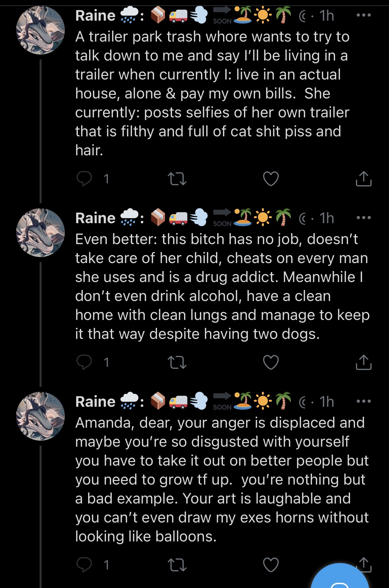The image size is (389, 588).
Task: Open the 'Even better' tweet text
Action: 222,286
